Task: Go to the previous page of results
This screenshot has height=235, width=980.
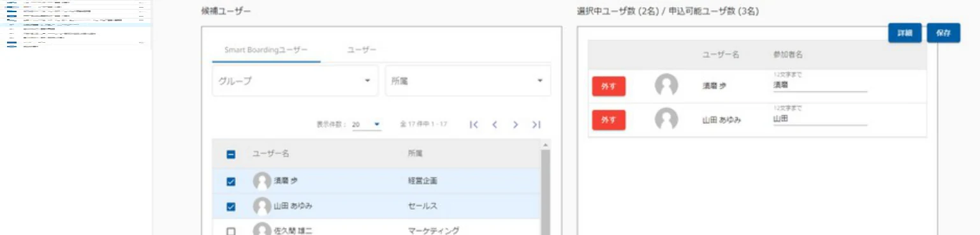Action: pos(494,125)
